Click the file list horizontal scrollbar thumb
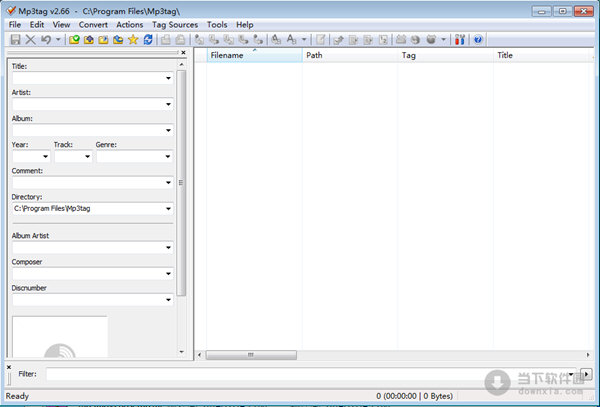 (x=251, y=355)
